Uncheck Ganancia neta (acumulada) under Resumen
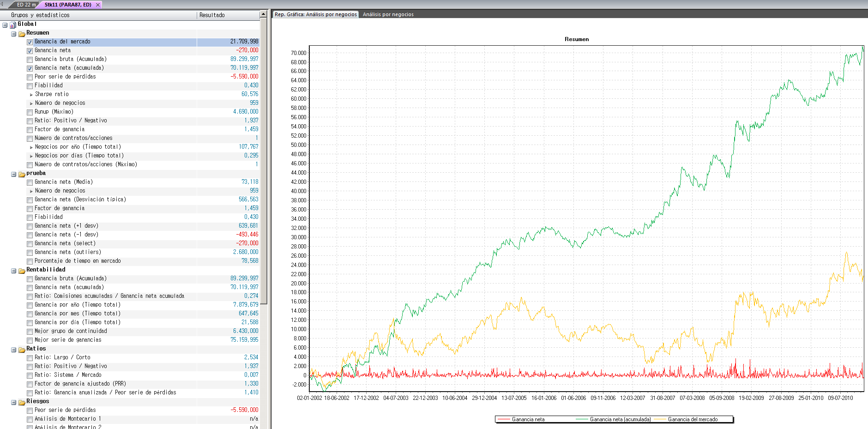This screenshot has height=429, width=868. (30, 68)
